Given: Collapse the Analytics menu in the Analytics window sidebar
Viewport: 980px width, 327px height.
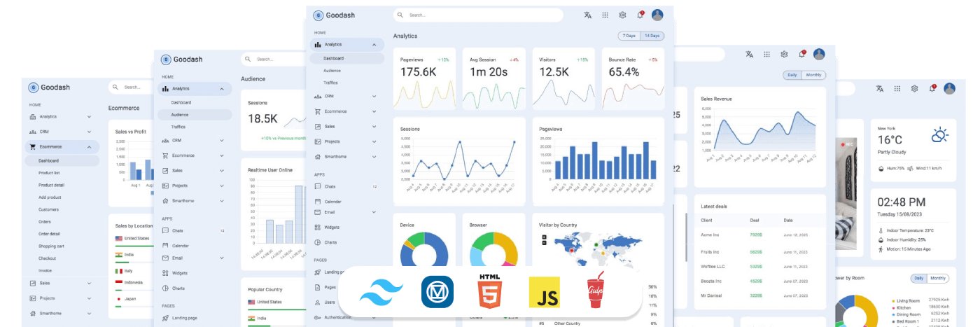Looking at the screenshot, I should point(374,45).
